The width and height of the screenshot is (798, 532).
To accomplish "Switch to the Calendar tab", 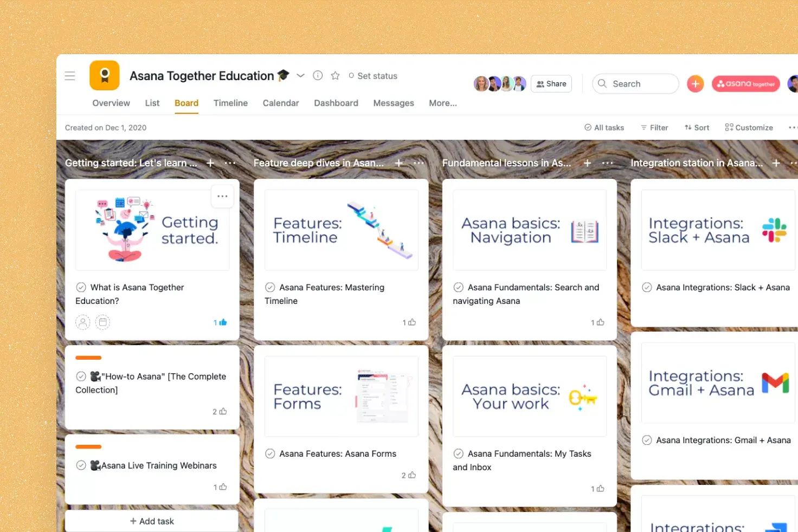I will click(x=281, y=103).
